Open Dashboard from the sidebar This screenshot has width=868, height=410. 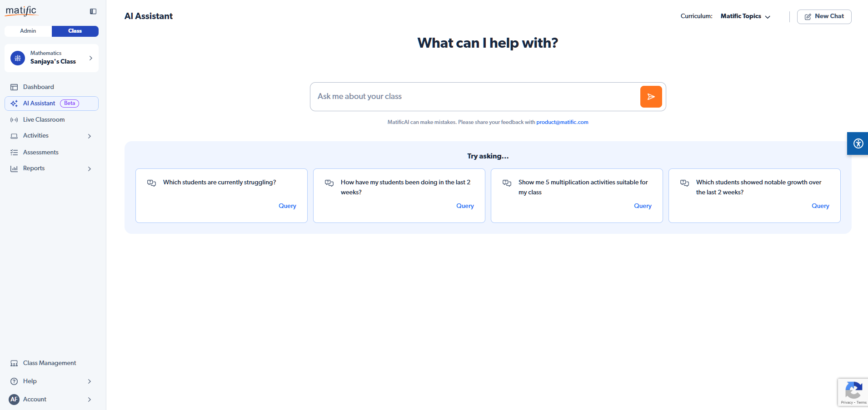[x=38, y=87]
